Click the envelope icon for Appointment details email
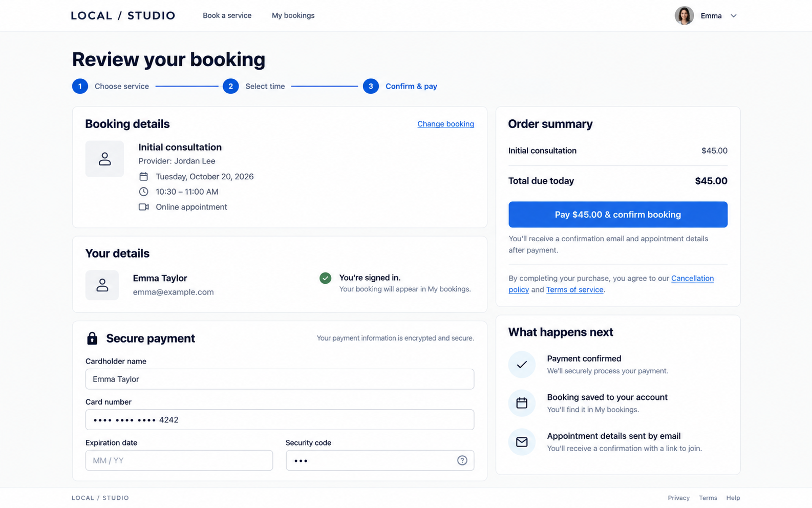The width and height of the screenshot is (812, 508). (x=522, y=442)
